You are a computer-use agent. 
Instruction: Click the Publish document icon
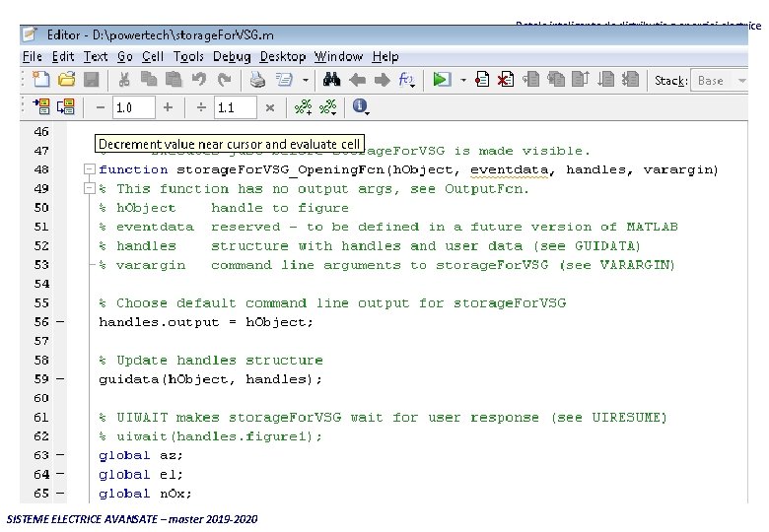pos(284,80)
